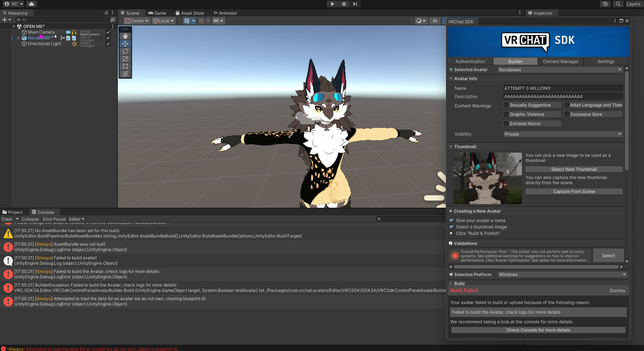Toggle 2D mode in the Scene view
Viewport: 644px width, 351px height.
click(435, 20)
